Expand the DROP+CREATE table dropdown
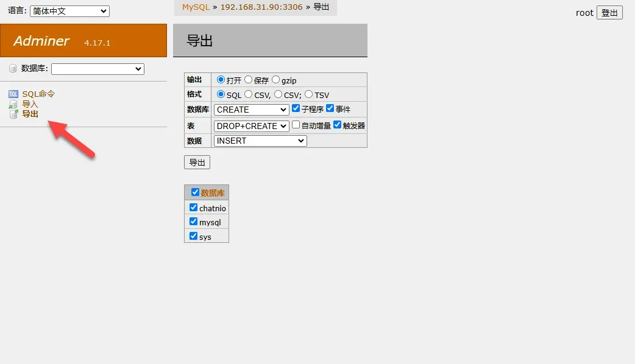The width and height of the screenshot is (635, 364). (251, 126)
